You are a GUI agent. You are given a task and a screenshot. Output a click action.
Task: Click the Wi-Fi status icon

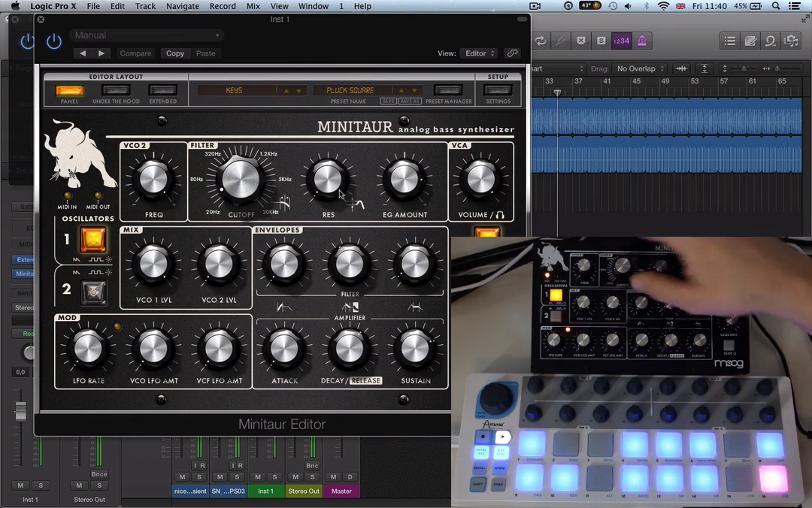click(663, 6)
